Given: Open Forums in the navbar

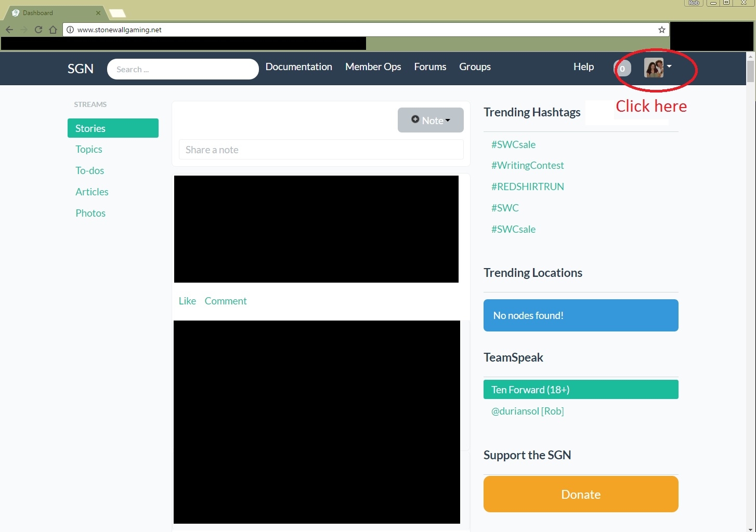Looking at the screenshot, I should click(x=430, y=66).
